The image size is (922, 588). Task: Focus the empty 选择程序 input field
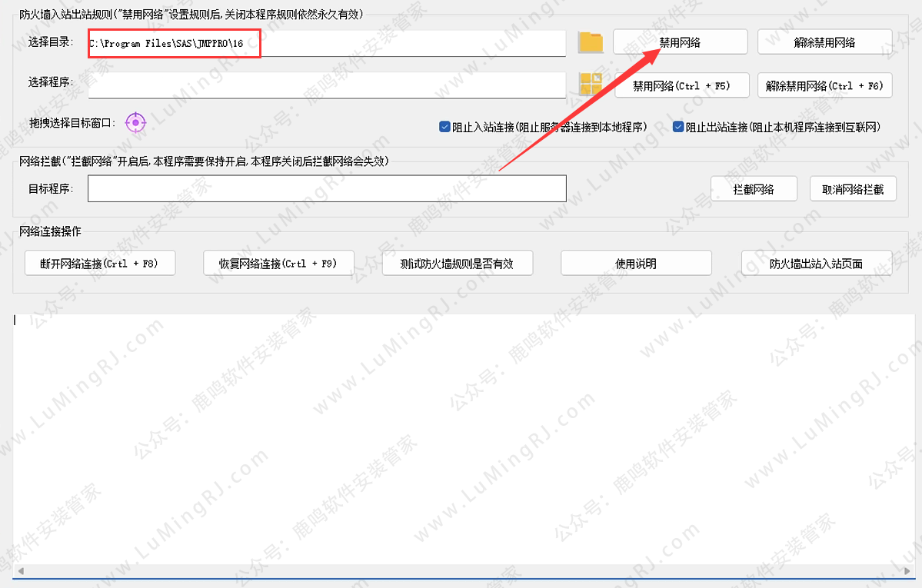[327, 85]
